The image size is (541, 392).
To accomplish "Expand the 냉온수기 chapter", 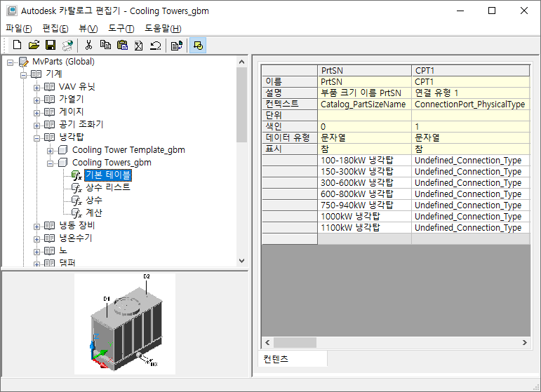I will click(36, 239).
